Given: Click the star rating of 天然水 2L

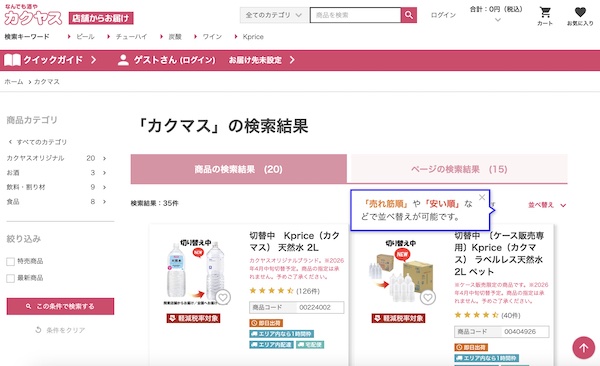Looking at the screenshot, I should [271, 291].
